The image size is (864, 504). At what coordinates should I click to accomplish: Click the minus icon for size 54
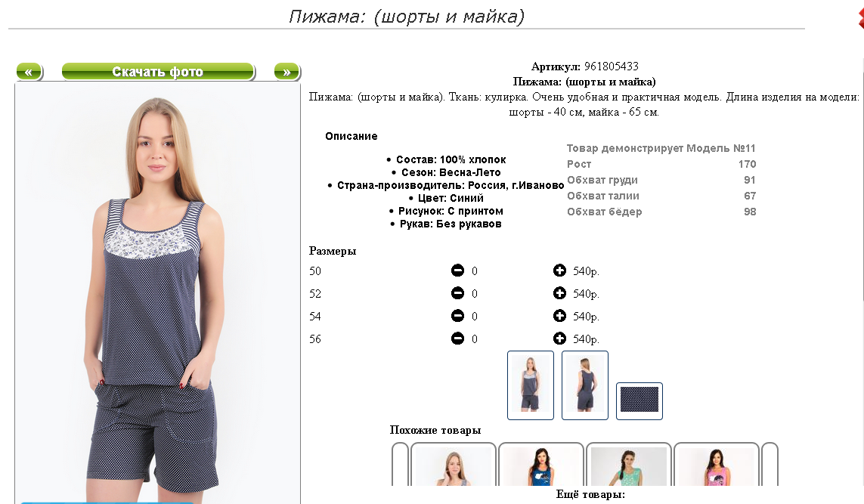coord(457,316)
